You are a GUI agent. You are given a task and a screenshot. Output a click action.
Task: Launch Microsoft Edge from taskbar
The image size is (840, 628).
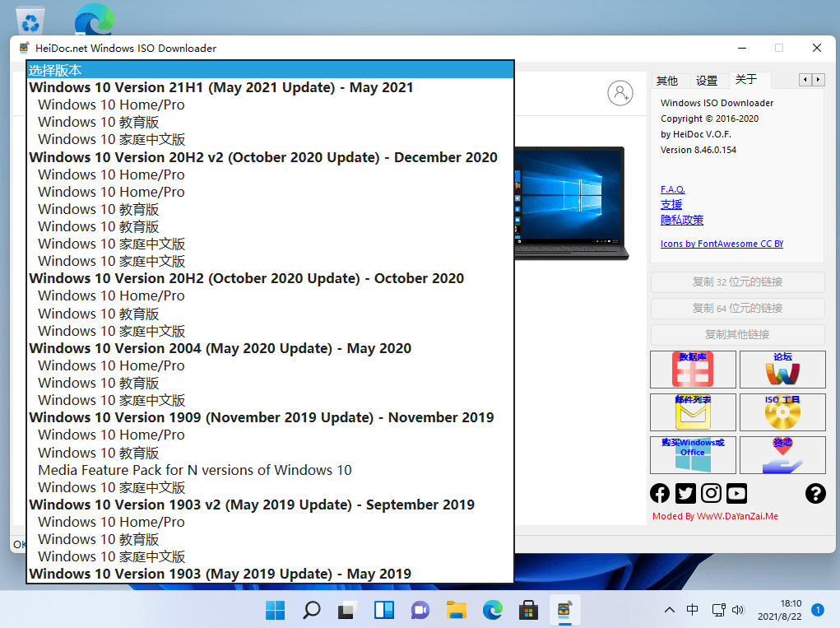pos(492,610)
